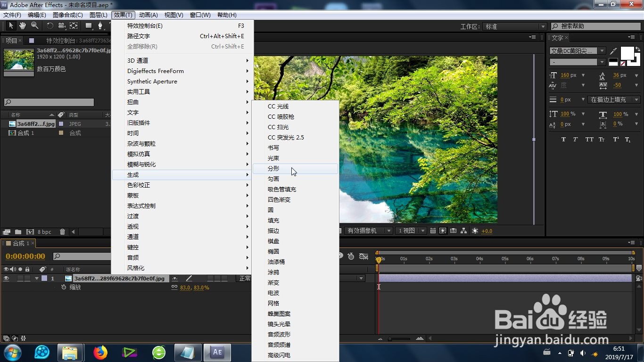Apply Subscript text style
The width and height of the screenshot is (644, 362).
tap(627, 140)
